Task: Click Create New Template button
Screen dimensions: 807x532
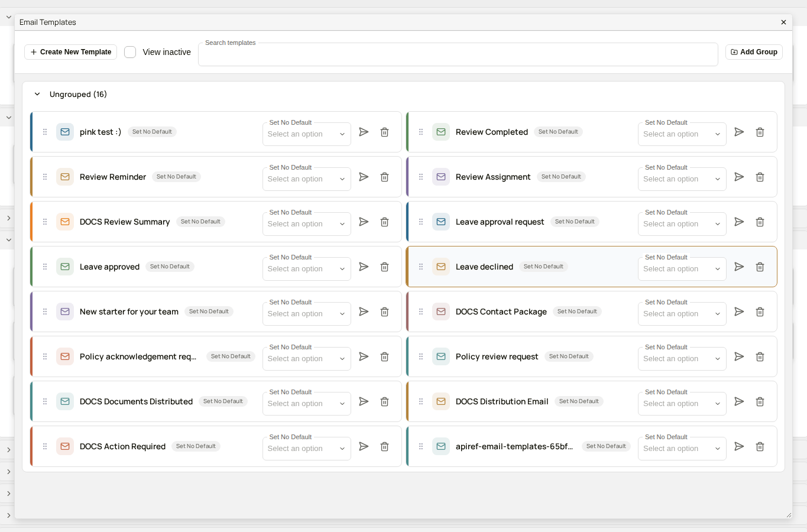Action: tap(70, 52)
